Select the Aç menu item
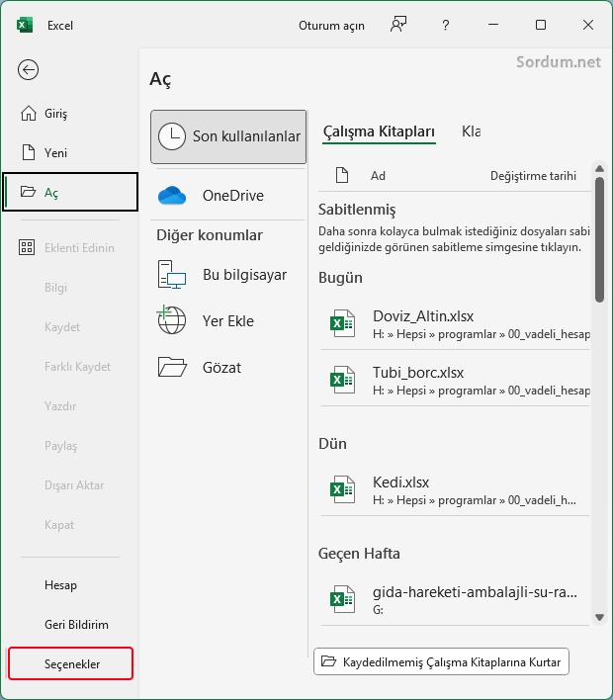This screenshot has height=700, width=613. [x=70, y=192]
